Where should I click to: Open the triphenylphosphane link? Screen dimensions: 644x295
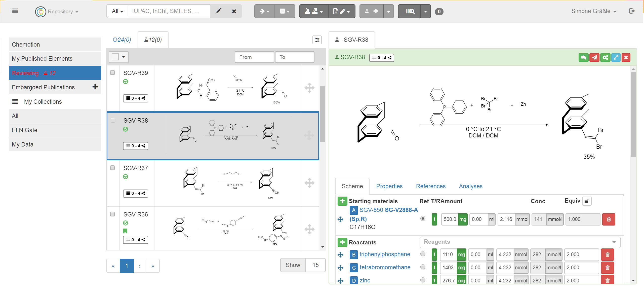coord(385,254)
